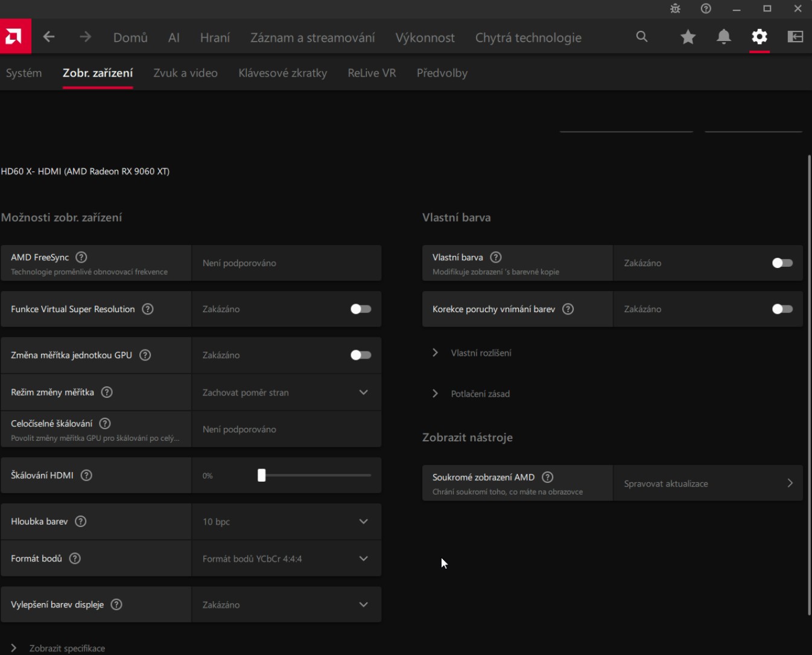Click the vertical scrollbar

point(809,385)
